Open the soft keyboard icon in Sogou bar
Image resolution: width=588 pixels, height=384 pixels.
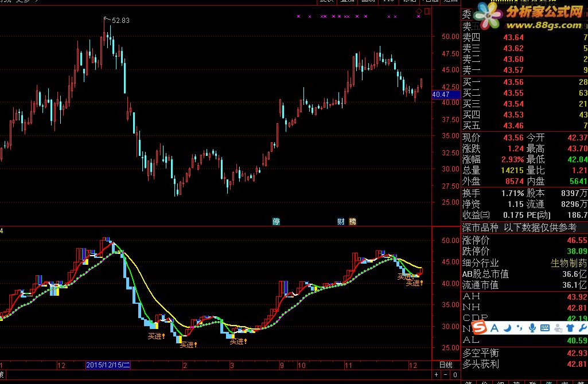pos(545,328)
